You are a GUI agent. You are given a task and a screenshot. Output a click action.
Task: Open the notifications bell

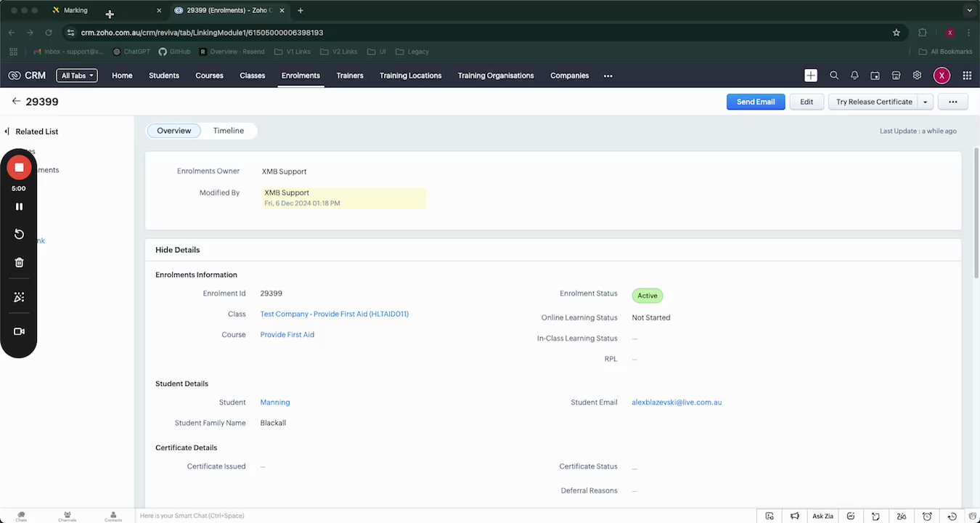pyautogui.click(x=854, y=76)
